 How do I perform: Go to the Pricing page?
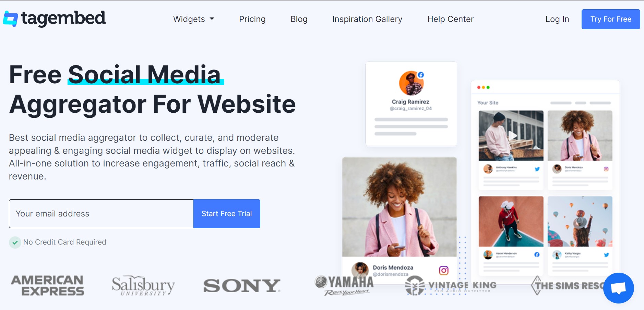click(252, 19)
